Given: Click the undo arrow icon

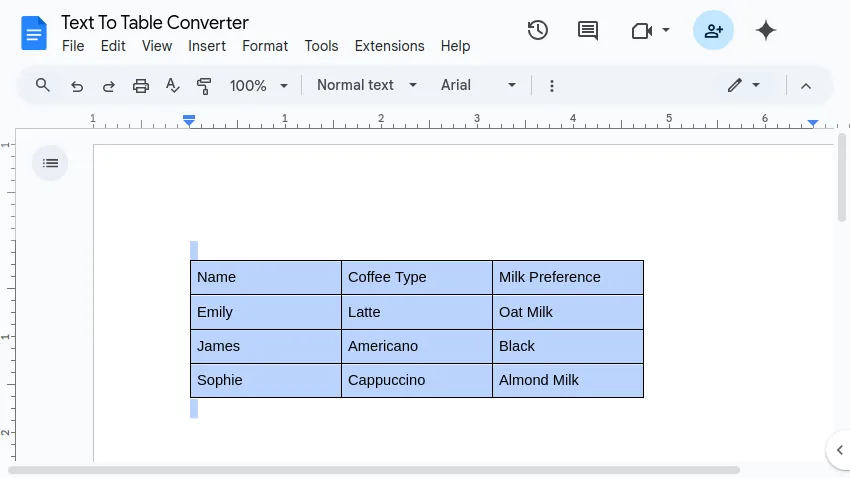Looking at the screenshot, I should click(x=77, y=86).
